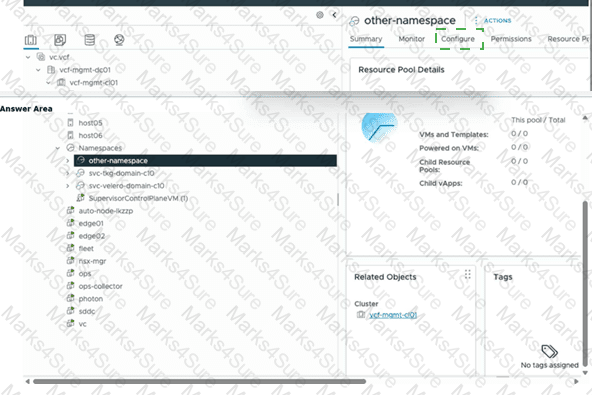Click the sddc VM icon

(x=70, y=311)
